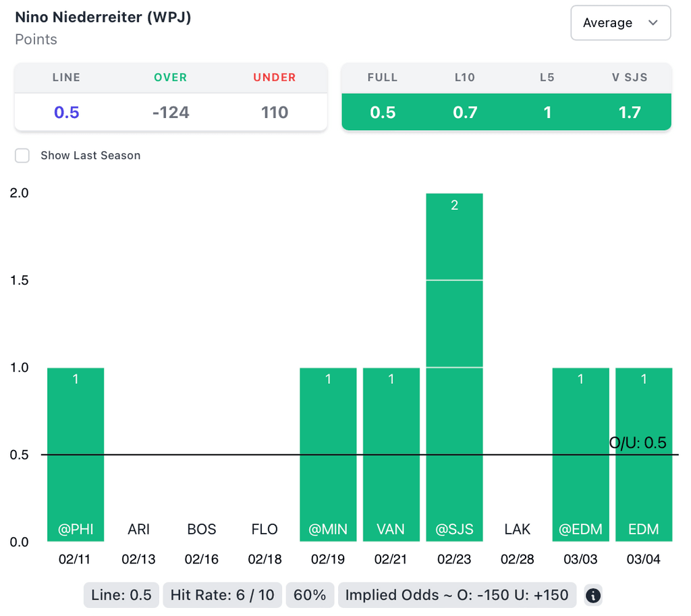Click the O/U: 0.5 line label
Image resolution: width=691 pixels, height=616 pixels.
tap(637, 443)
